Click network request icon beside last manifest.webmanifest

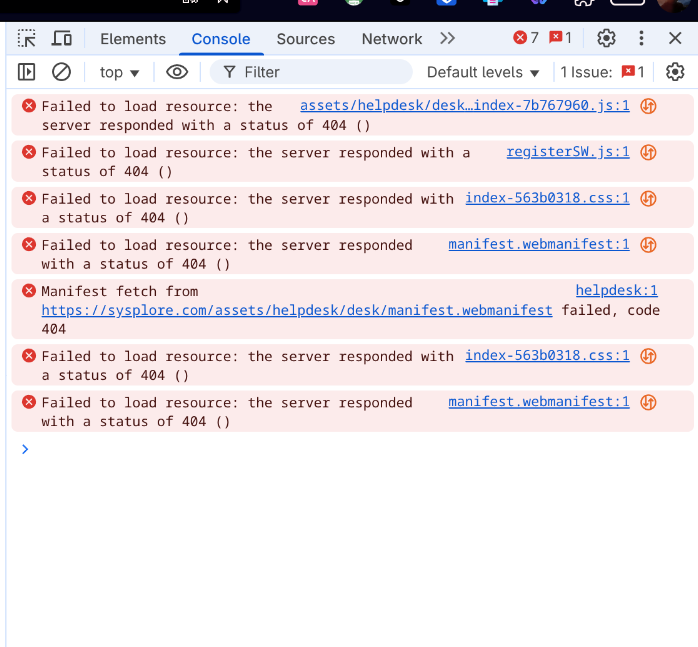(648, 403)
